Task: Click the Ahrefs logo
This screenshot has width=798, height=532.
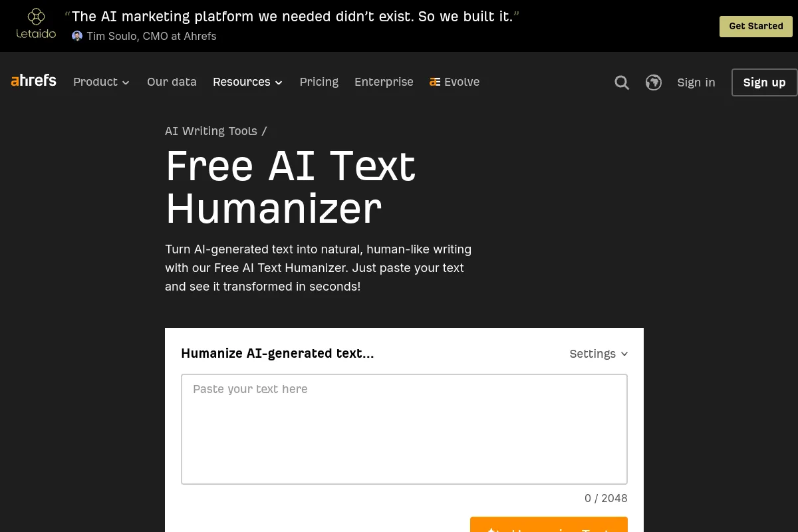Action: (34, 81)
